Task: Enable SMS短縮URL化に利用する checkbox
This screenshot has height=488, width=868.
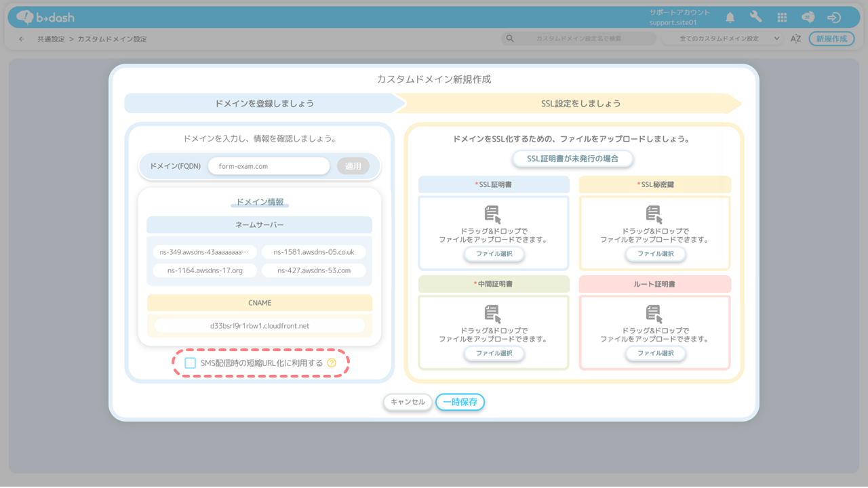Action: click(x=191, y=363)
